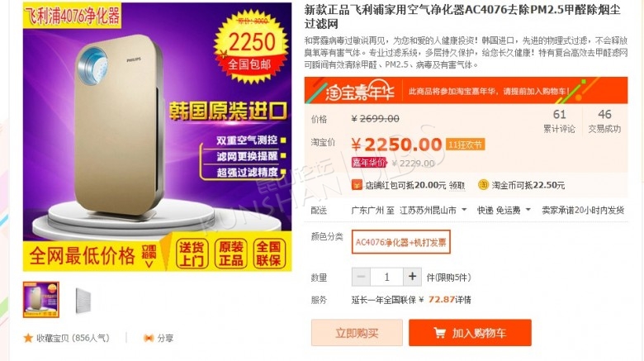Select the AC4076净化器+机打发票 color option
This screenshot has width=644, height=361.
pyautogui.click(x=401, y=242)
